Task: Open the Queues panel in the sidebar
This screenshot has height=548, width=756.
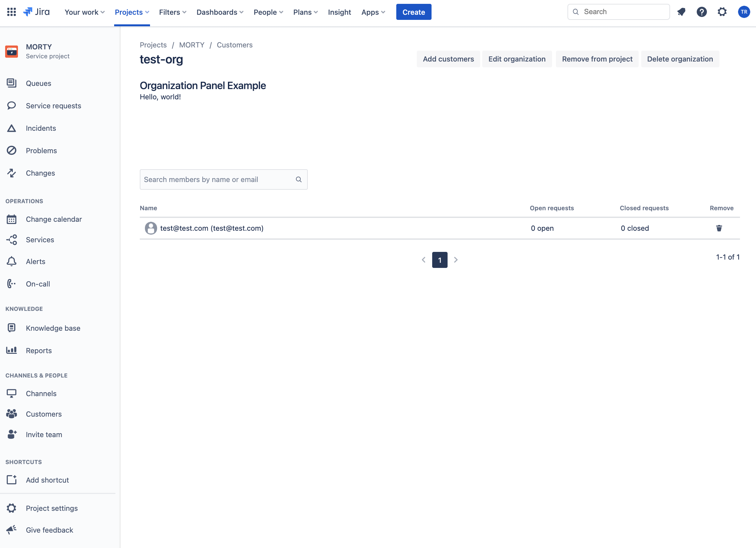Action: (38, 83)
